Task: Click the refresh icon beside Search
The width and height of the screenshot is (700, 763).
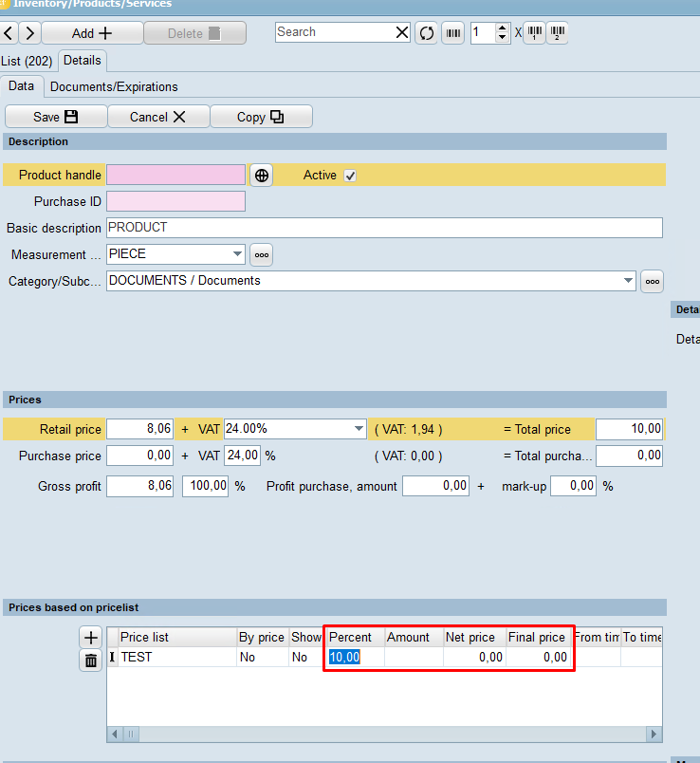Action: coord(427,33)
